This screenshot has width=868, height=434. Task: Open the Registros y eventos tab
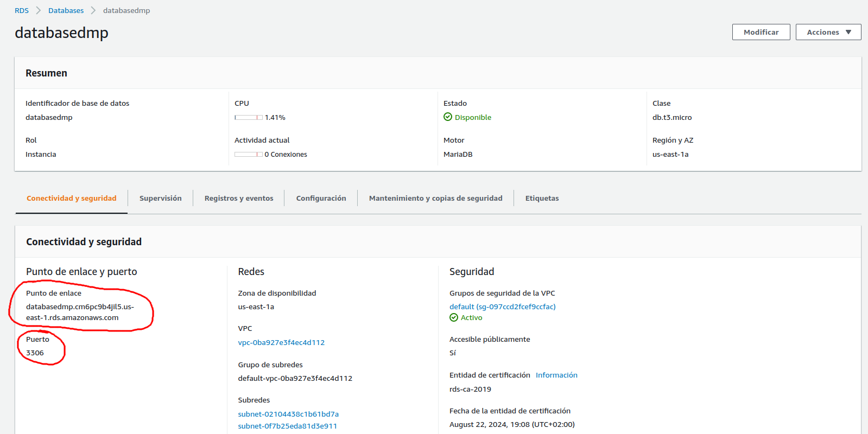point(239,199)
